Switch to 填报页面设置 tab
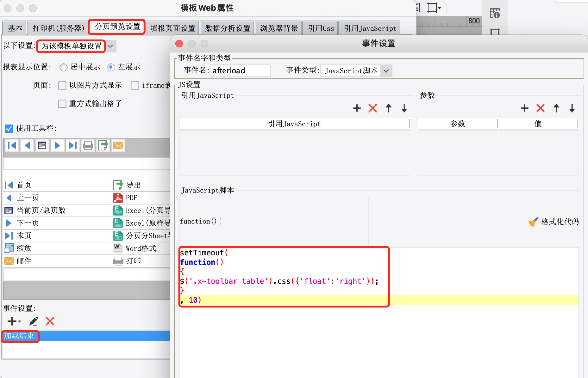Image resolution: width=588 pixels, height=378 pixels. click(173, 28)
